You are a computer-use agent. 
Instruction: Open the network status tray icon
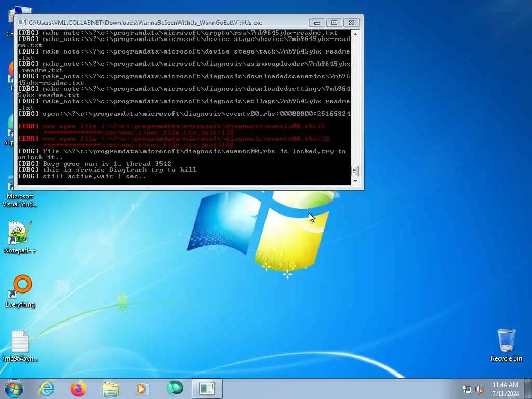tap(467, 390)
